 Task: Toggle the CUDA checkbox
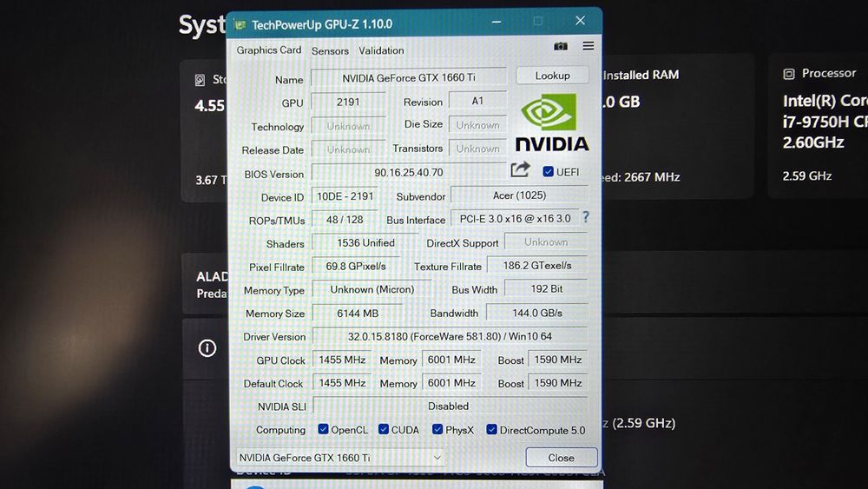click(384, 429)
